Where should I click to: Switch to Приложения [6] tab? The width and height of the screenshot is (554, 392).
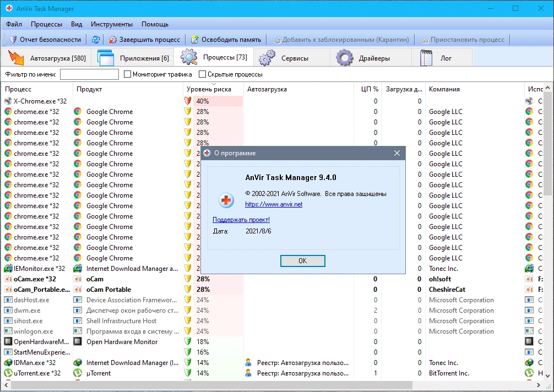[133, 58]
